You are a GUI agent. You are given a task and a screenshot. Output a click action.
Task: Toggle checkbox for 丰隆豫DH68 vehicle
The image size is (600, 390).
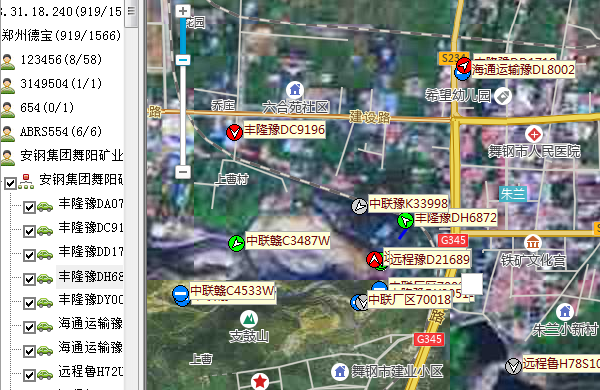click(x=29, y=279)
